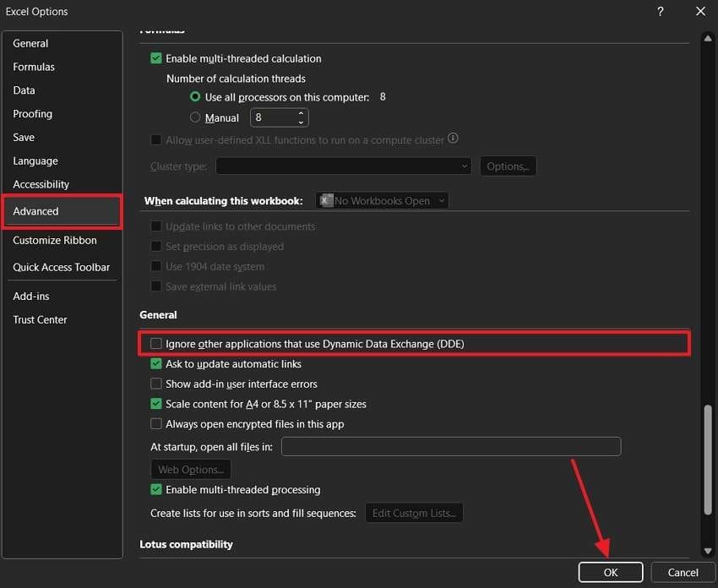Screen dimensions: 718x588
Task: Increase manual thread count with up arrow
Action: click(301, 113)
